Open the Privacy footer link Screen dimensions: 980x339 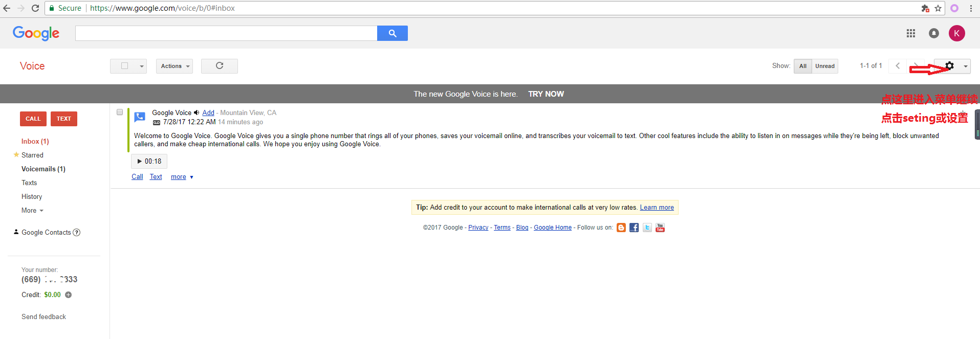click(x=478, y=228)
